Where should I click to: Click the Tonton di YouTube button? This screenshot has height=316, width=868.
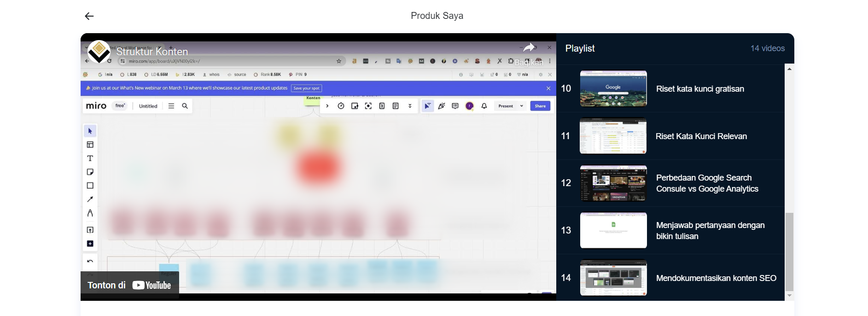pyautogui.click(x=130, y=285)
